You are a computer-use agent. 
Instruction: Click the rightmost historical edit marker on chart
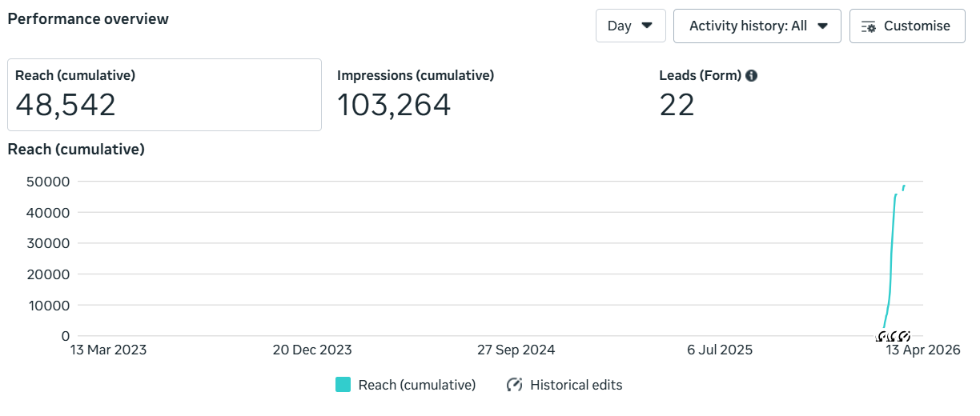905,336
